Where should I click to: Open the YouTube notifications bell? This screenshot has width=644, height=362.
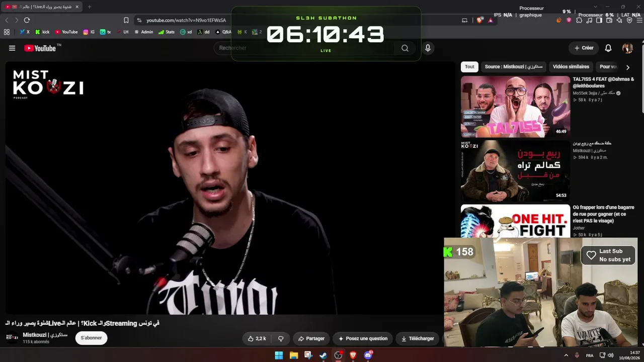tap(608, 48)
